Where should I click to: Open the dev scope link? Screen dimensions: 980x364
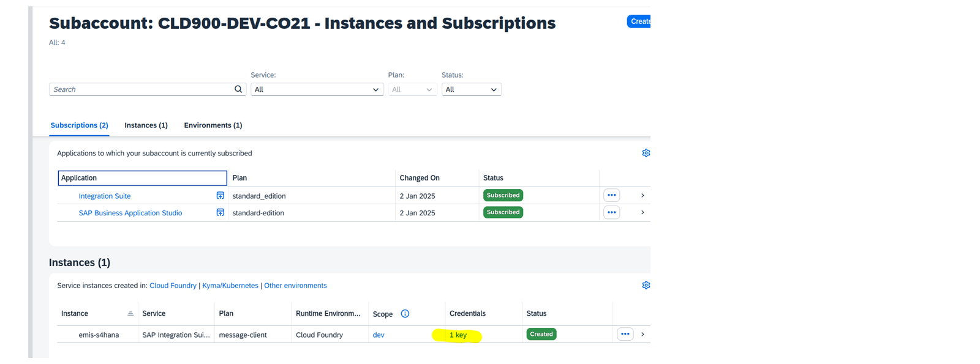point(379,335)
